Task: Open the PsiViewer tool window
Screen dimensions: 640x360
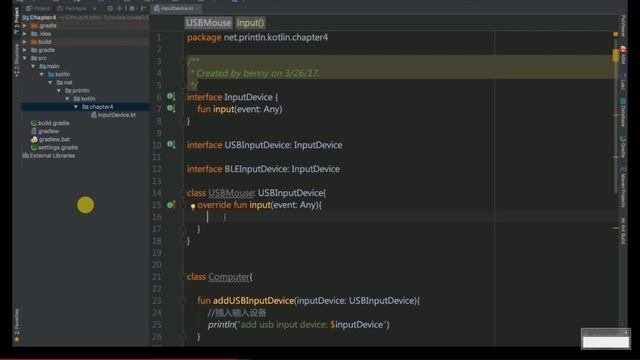Action: pos(623,25)
